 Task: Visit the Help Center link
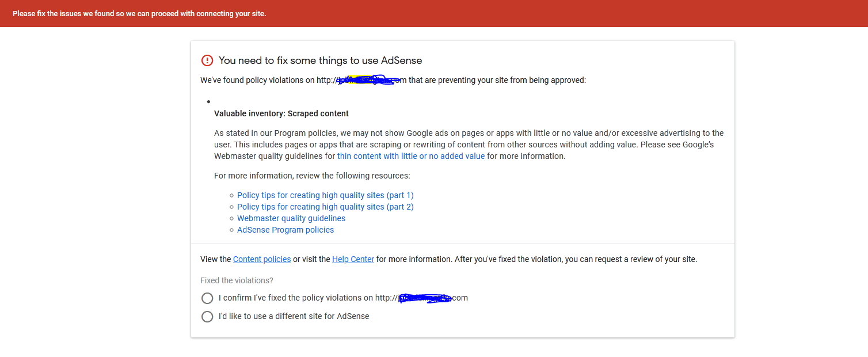(353, 259)
